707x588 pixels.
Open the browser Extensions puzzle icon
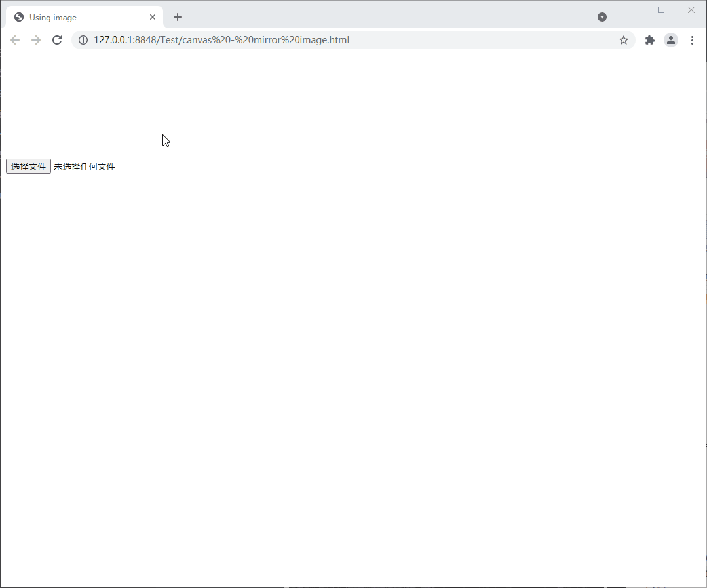[x=649, y=40]
